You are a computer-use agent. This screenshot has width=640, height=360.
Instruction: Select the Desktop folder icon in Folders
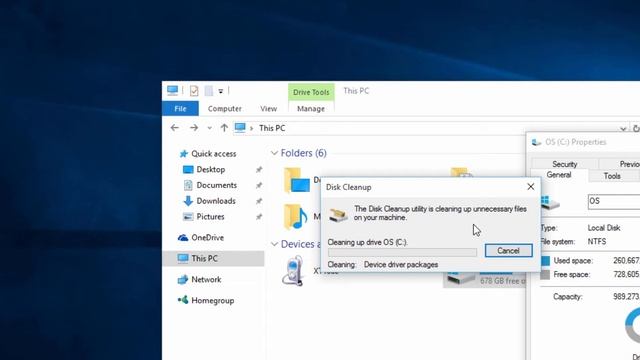297,180
